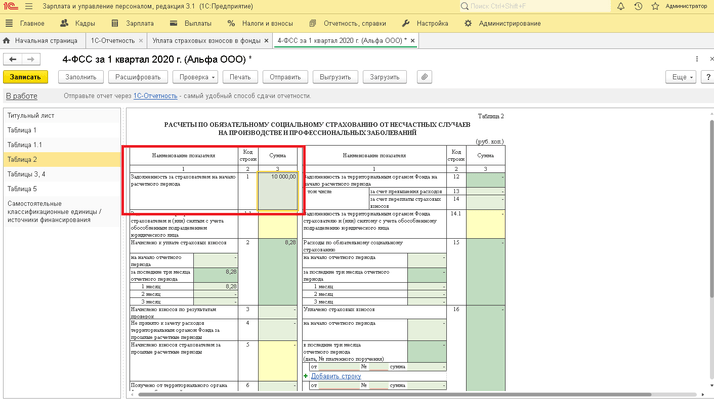
Task: Open the Налоги и взносы menu
Action: coord(264,23)
